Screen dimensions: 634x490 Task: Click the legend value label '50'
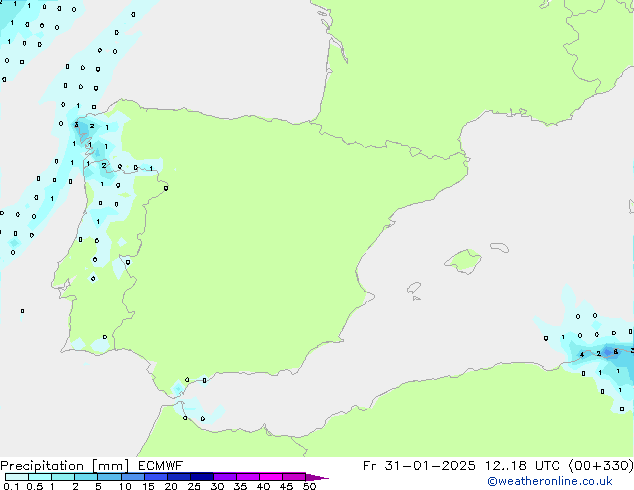309,486
